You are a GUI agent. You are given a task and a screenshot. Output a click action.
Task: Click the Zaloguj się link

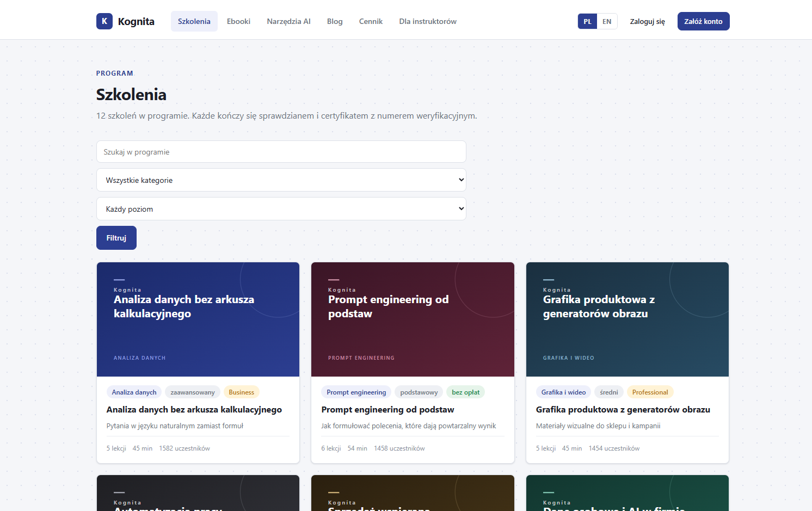647,21
